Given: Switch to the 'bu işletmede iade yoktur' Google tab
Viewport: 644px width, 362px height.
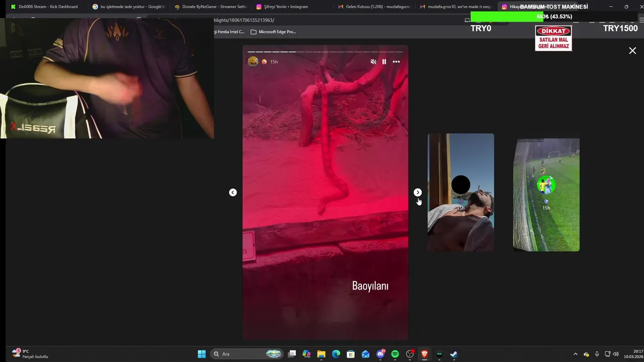Looking at the screenshot, I should (x=129, y=7).
